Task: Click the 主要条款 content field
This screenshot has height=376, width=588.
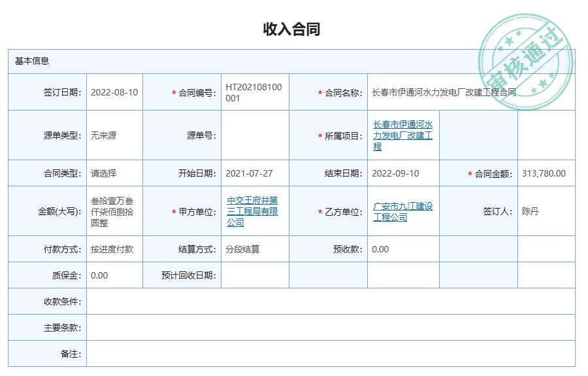Action: pyautogui.click(x=331, y=328)
